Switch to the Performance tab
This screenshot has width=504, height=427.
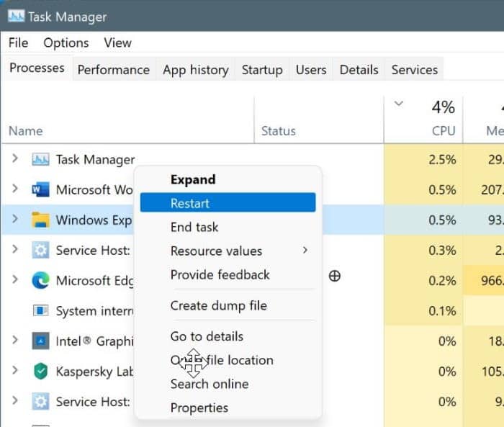(x=113, y=70)
